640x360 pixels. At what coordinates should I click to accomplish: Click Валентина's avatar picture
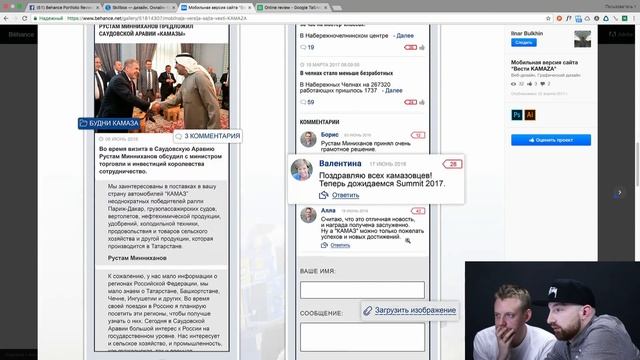coord(302,169)
